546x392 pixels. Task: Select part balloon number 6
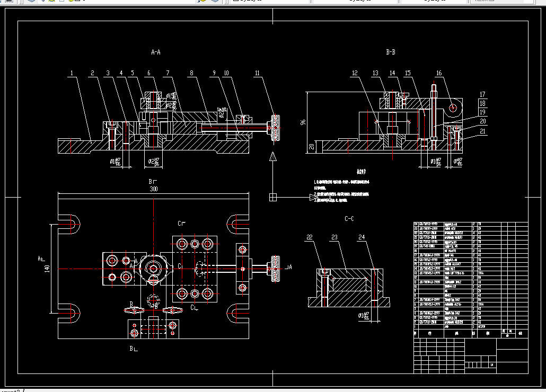point(148,73)
